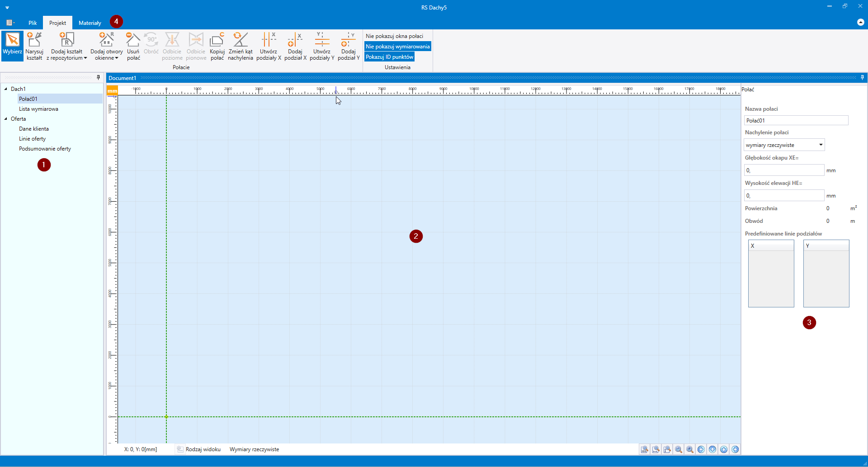Open the Plik menu tab
Image resolution: width=868 pixels, height=467 pixels.
click(x=33, y=23)
